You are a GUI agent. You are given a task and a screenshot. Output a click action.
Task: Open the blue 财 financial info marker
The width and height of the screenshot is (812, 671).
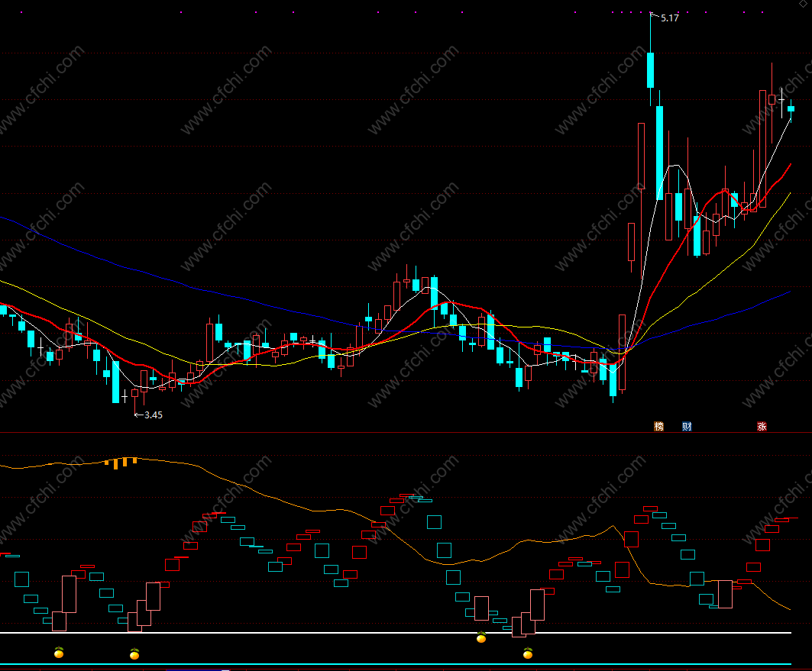687,426
